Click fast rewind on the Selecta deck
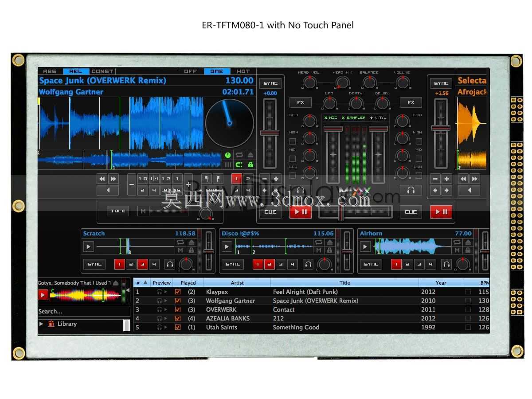The height and width of the screenshot is (399, 532). [x=464, y=179]
